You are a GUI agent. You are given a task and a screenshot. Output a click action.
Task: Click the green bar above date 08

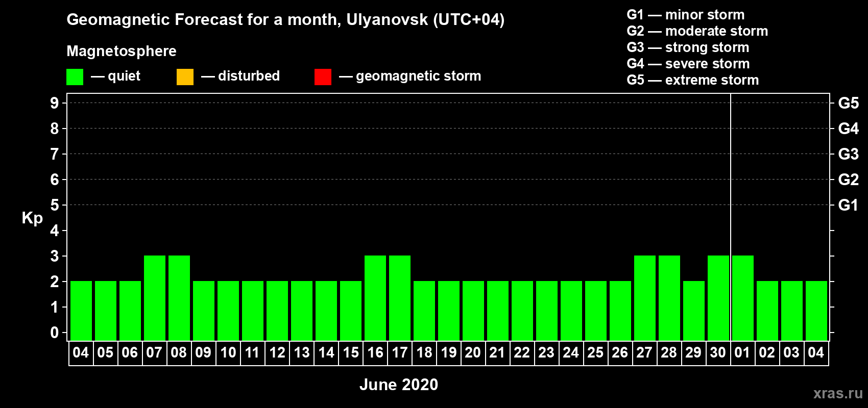pos(179,298)
